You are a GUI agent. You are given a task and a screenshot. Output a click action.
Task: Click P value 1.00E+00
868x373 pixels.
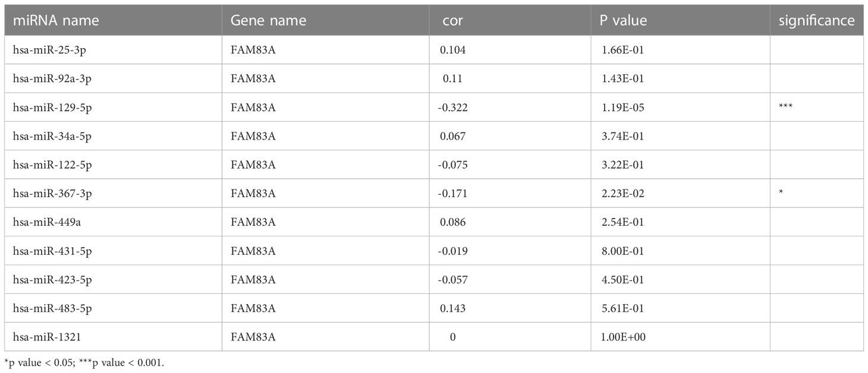[622, 337]
